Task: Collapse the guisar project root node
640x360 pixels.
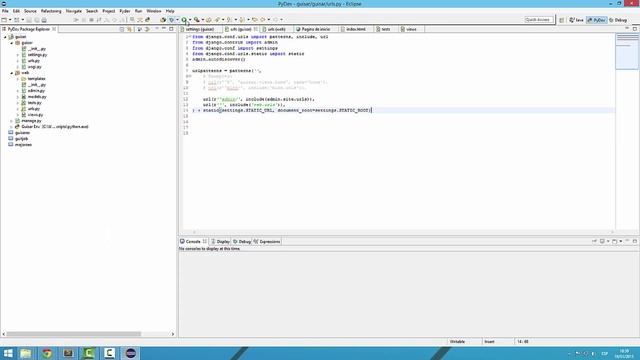Action: coord(5,37)
